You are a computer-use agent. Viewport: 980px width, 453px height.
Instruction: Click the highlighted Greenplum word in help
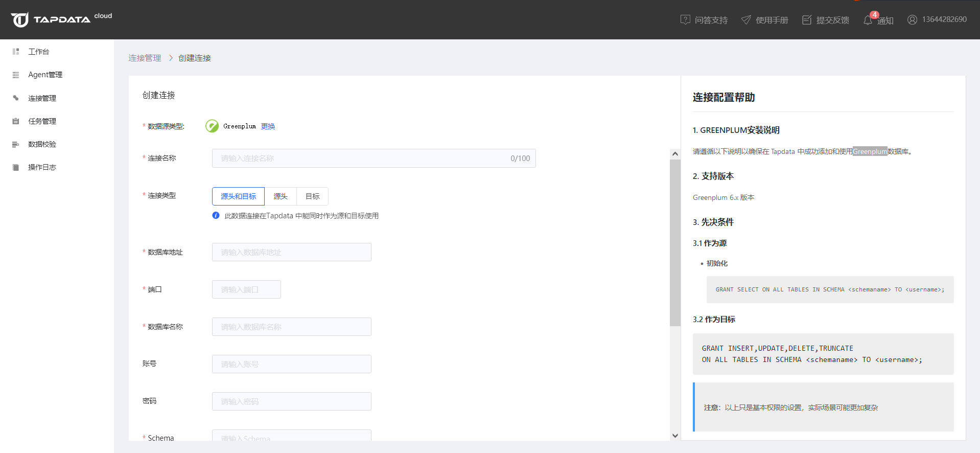tap(870, 151)
